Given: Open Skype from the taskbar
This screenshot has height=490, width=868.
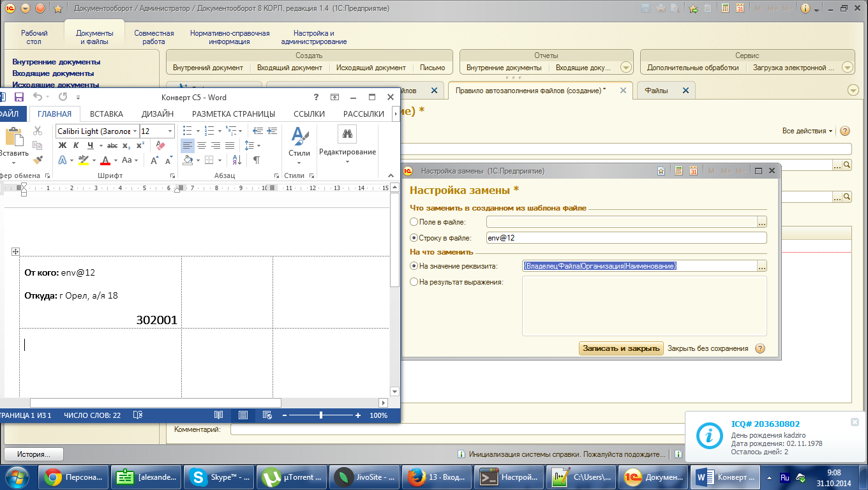Looking at the screenshot, I should pos(218,477).
